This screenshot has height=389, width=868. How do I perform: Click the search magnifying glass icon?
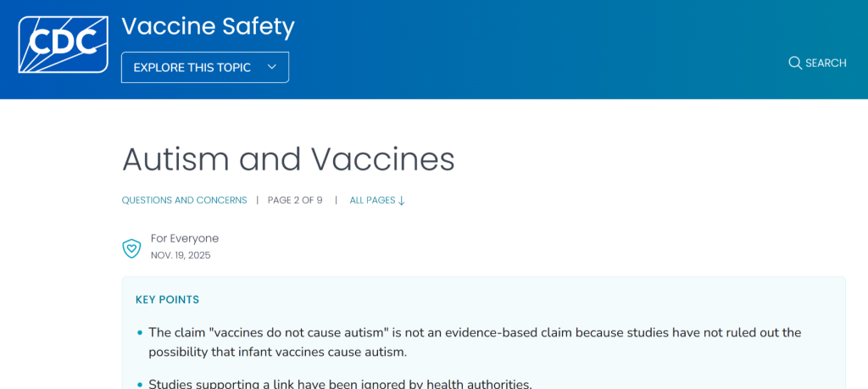click(794, 63)
